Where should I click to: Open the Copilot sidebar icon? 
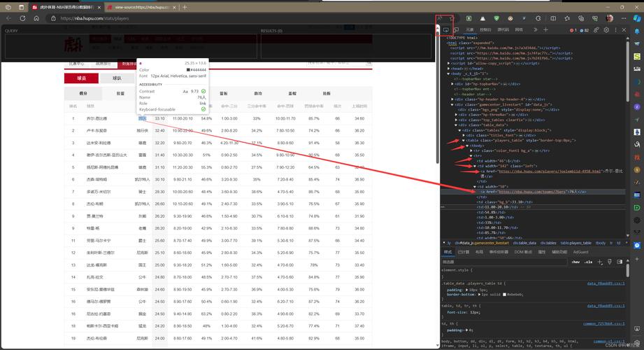(x=637, y=18)
